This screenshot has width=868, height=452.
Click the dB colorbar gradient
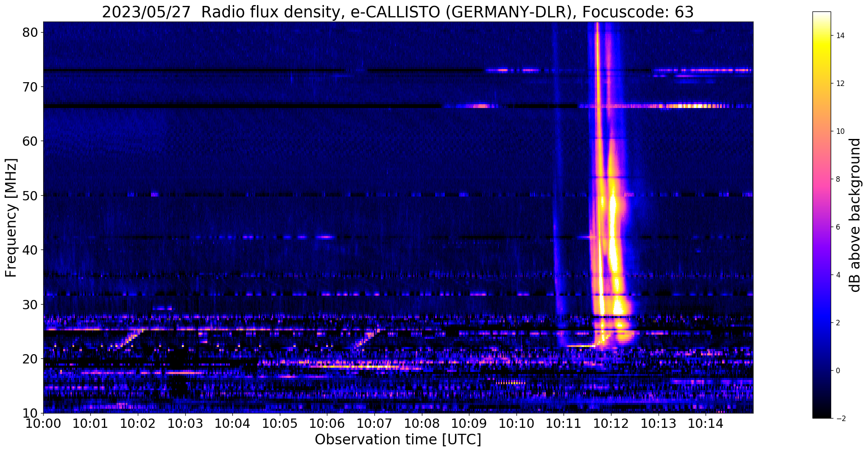[821, 215]
